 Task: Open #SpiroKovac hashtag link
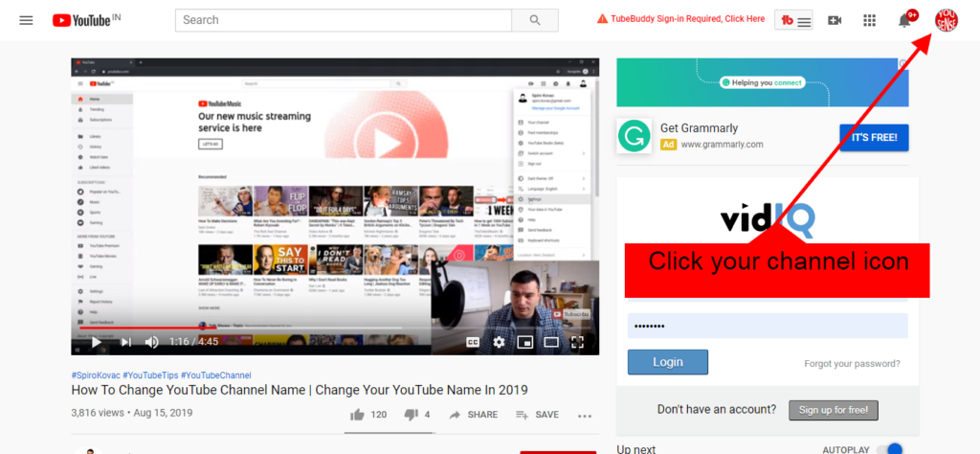tap(96, 375)
